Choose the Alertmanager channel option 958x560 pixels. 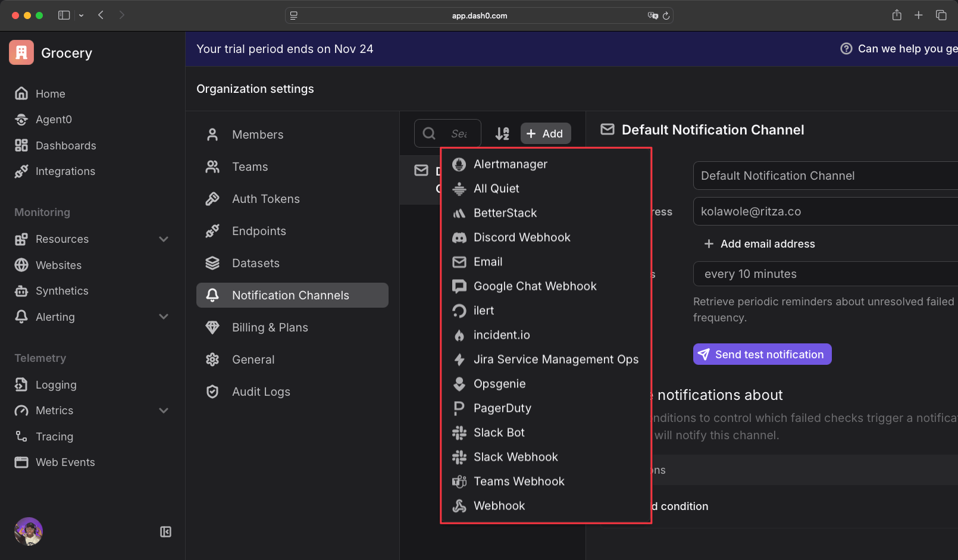click(510, 164)
